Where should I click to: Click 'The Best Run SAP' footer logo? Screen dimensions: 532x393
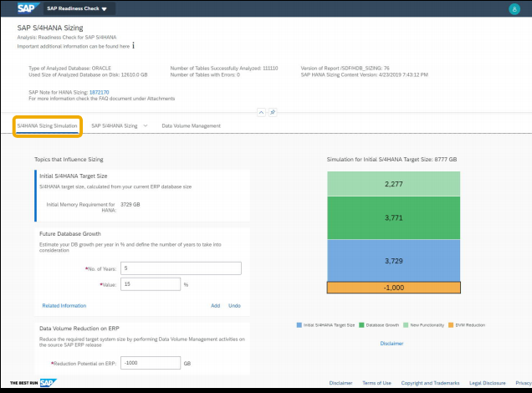33,383
